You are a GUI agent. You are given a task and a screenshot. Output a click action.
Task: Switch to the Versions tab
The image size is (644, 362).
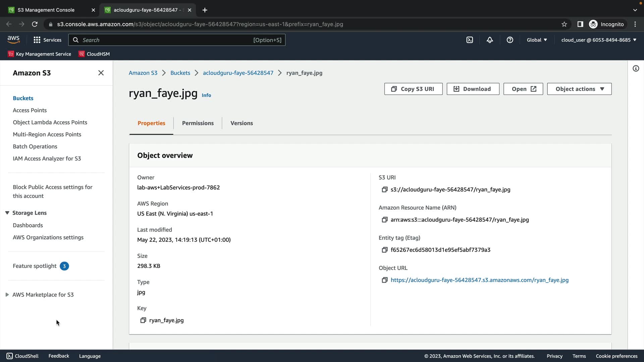click(x=241, y=123)
